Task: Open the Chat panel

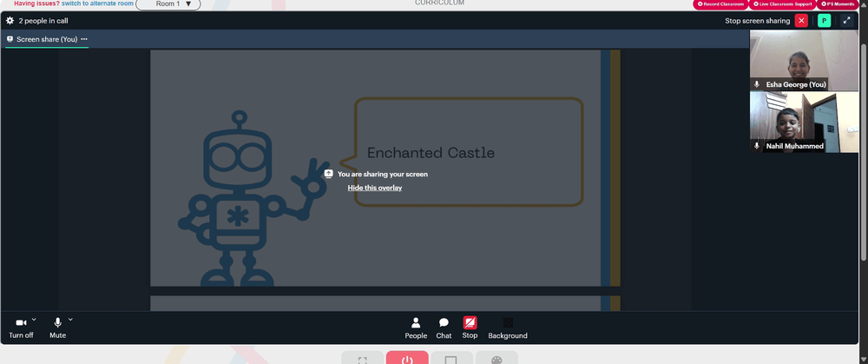Action: (444, 328)
